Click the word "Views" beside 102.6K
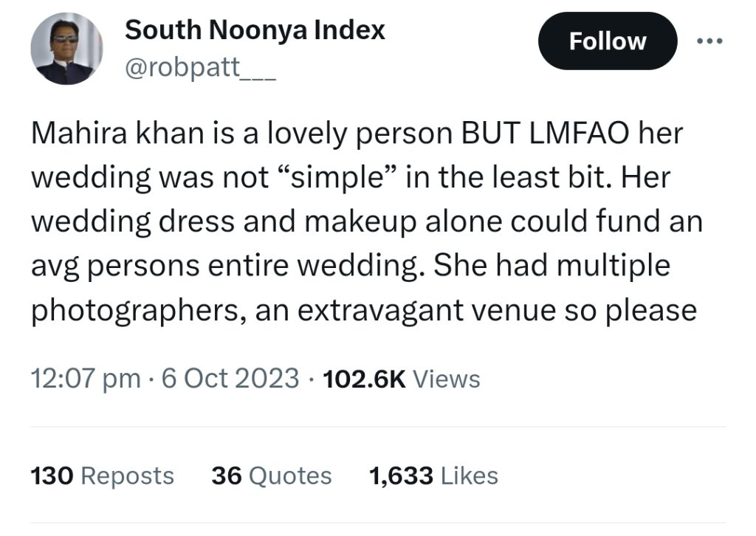 tap(447, 379)
